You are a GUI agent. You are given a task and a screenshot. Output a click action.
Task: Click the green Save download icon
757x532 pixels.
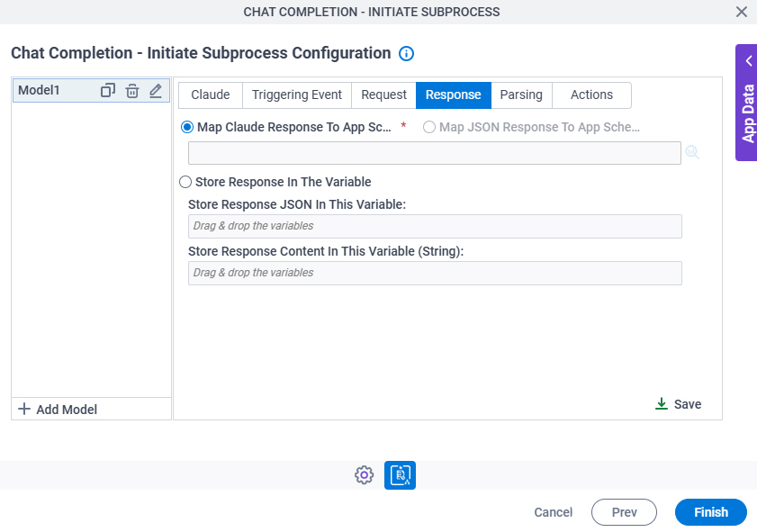pyautogui.click(x=662, y=403)
